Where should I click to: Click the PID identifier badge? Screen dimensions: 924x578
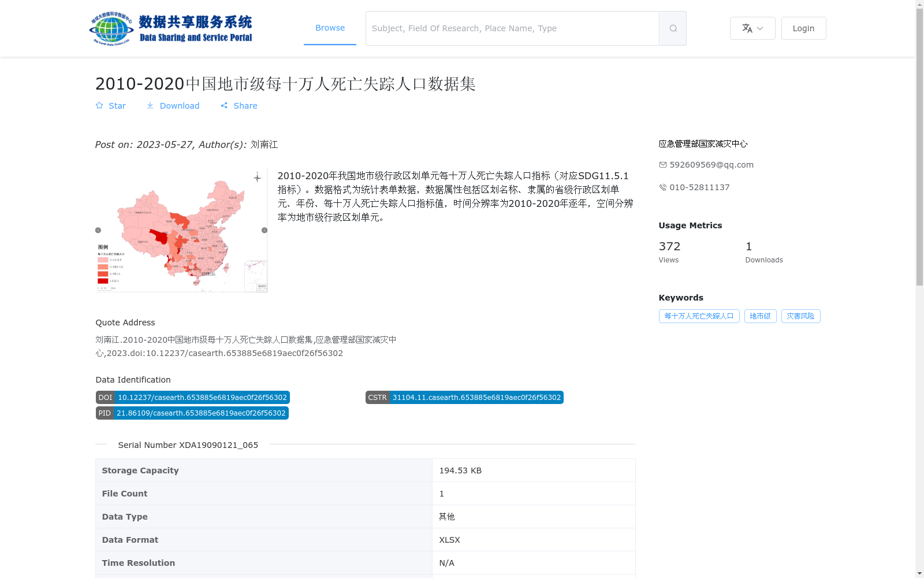point(192,413)
